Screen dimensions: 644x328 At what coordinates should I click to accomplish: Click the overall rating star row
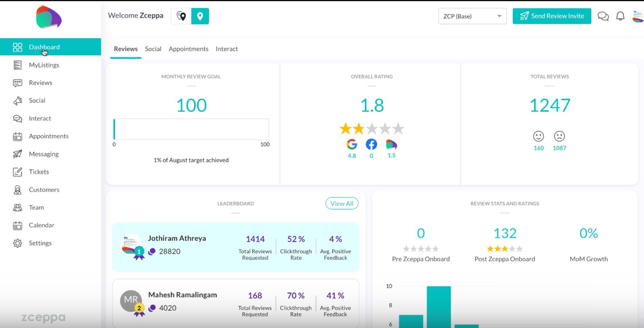coord(372,129)
